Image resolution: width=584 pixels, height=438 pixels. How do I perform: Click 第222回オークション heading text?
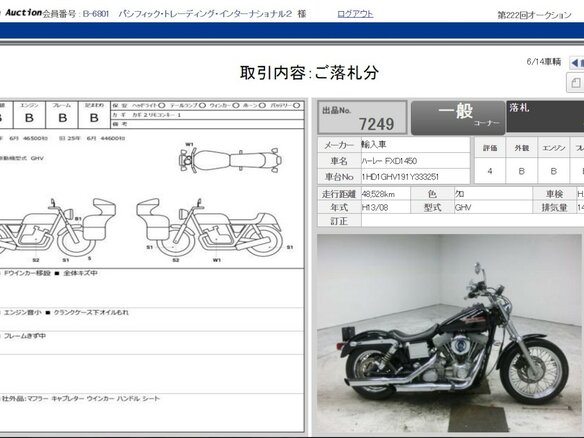(534, 15)
